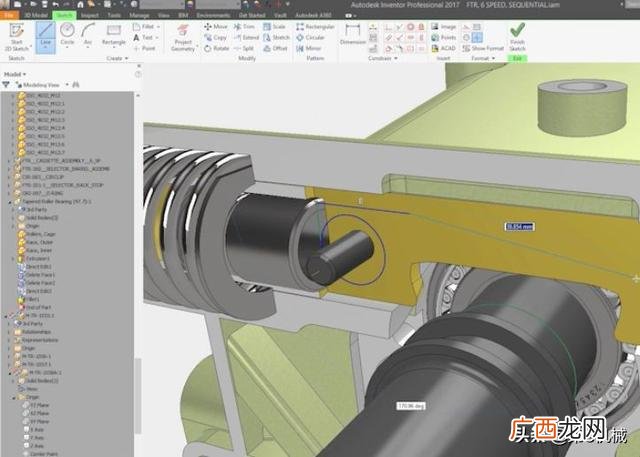Click Undo in quick access toolbar
Screen dimensions: 640x457
pos(56,4)
